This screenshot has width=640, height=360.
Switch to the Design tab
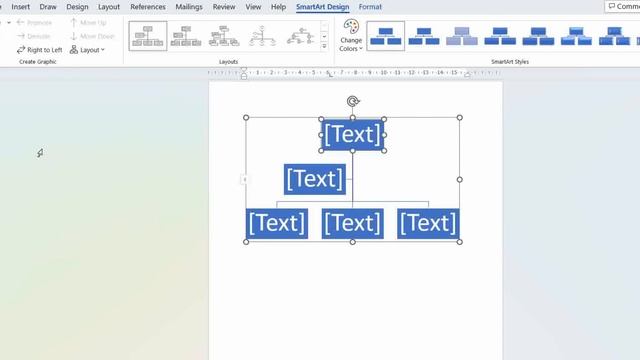[x=77, y=7]
